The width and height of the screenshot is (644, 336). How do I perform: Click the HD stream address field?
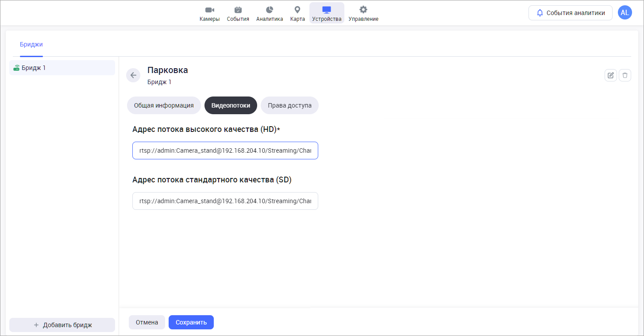[x=225, y=151]
